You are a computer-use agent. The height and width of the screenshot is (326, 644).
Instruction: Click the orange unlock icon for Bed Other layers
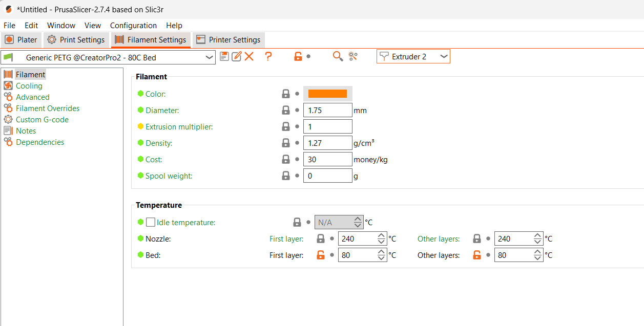[x=477, y=255]
